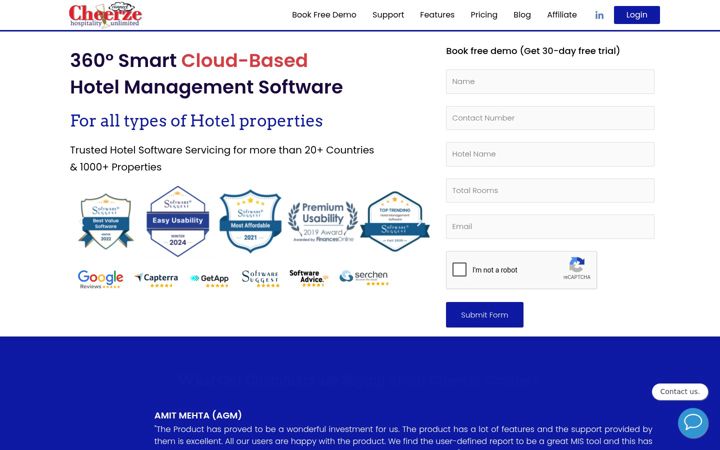The image size is (720, 450).
Task: Focus the Email input field
Action: click(x=550, y=226)
